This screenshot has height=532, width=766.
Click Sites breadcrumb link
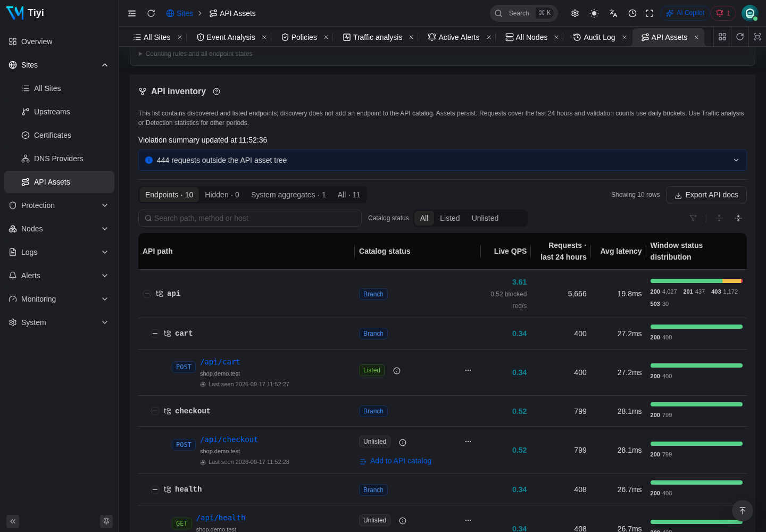pyautogui.click(x=179, y=13)
